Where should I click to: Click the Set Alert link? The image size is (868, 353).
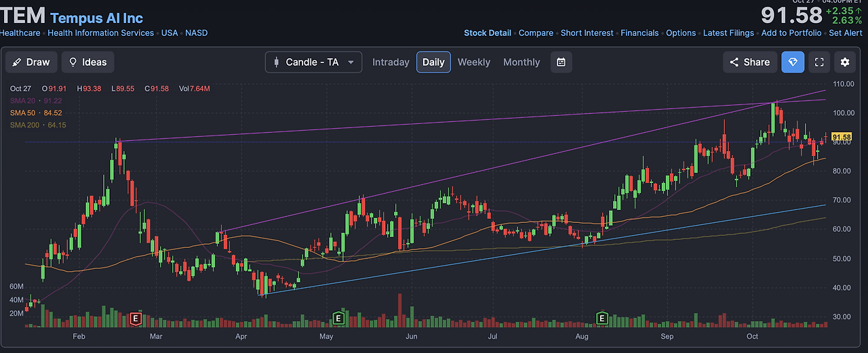point(846,33)
